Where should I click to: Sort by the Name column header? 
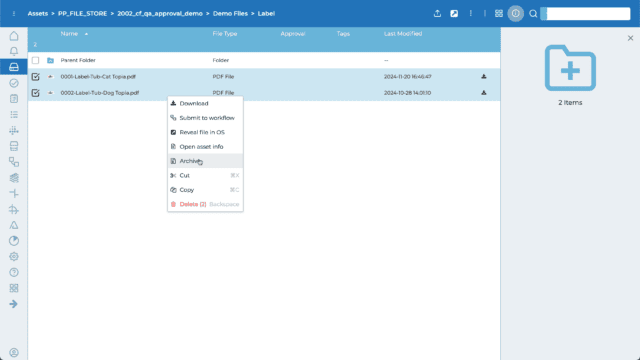pos(69,34)
